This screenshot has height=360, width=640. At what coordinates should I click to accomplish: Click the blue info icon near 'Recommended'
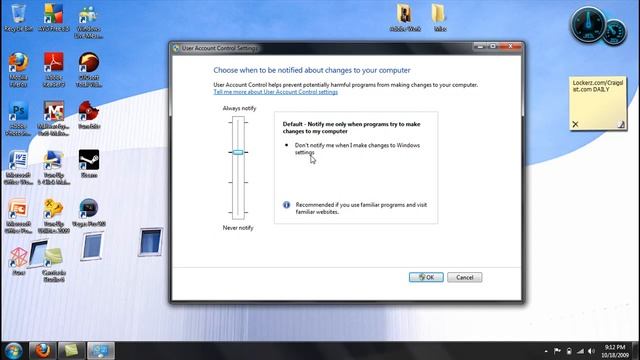(287, 205)
